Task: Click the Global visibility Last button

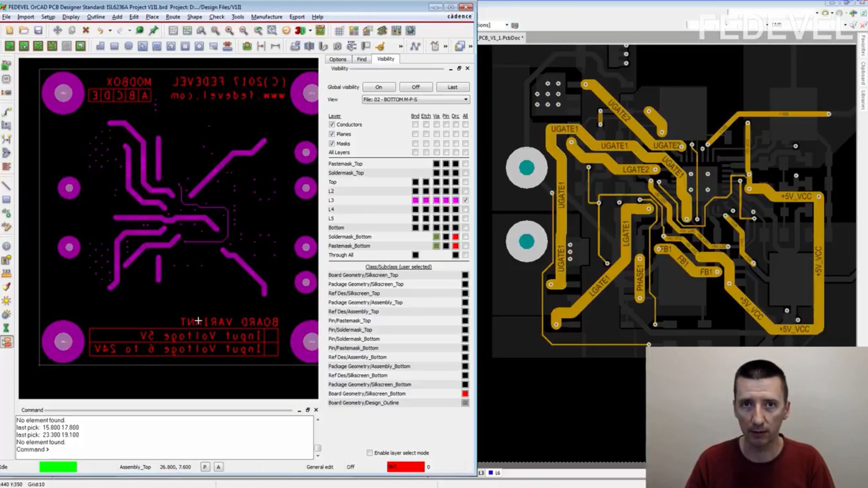Action: click(452, 87)
